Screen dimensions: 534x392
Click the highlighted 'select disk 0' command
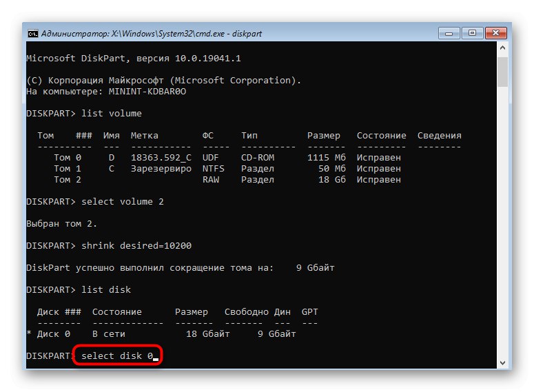tap(117, 356)
